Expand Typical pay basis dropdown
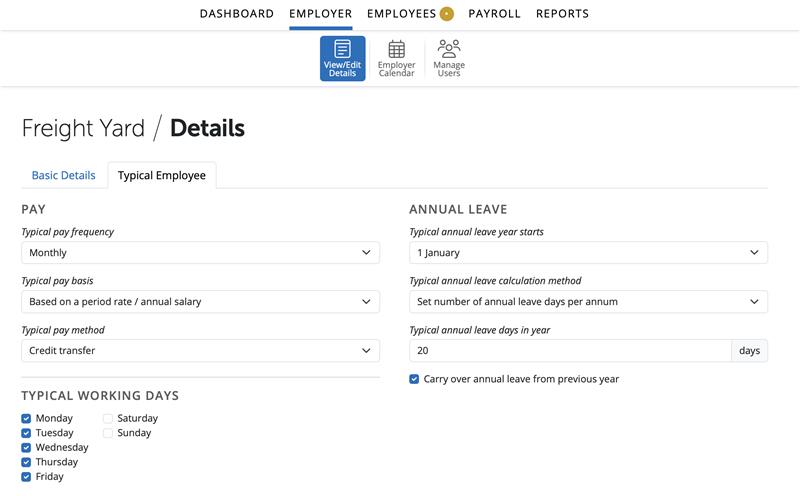 200,302
